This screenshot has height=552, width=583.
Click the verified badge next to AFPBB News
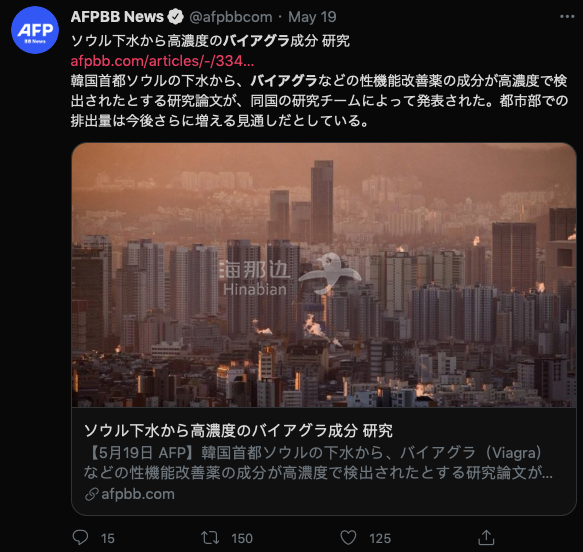tap(175, 17)
